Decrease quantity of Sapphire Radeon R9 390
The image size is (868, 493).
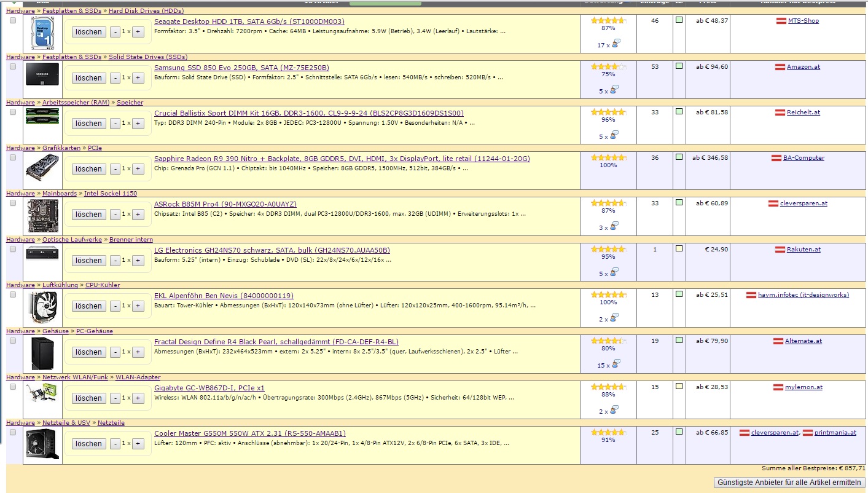pyautogui.click(x=115, y=169)
